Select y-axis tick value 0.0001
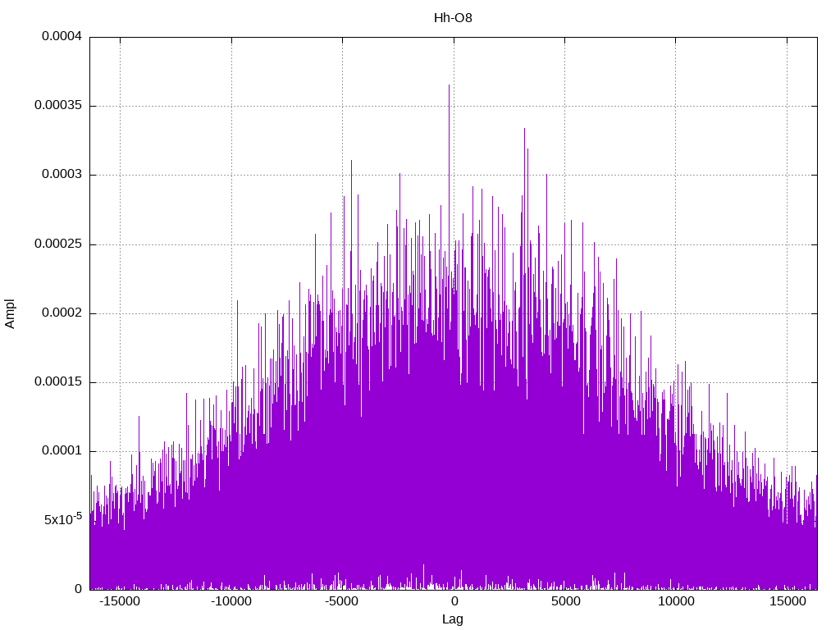Viewport: 840px width, 630px height. tap(62, 450)
